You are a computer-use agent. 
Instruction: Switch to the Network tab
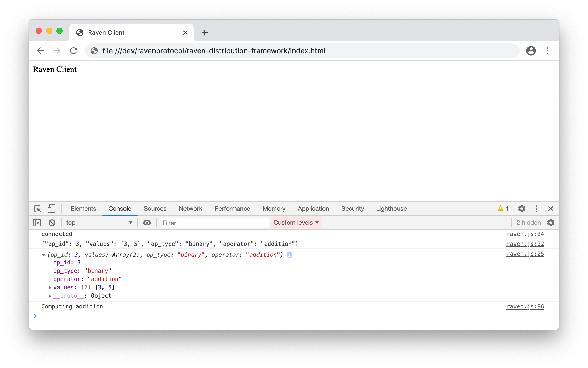point(190,209)
